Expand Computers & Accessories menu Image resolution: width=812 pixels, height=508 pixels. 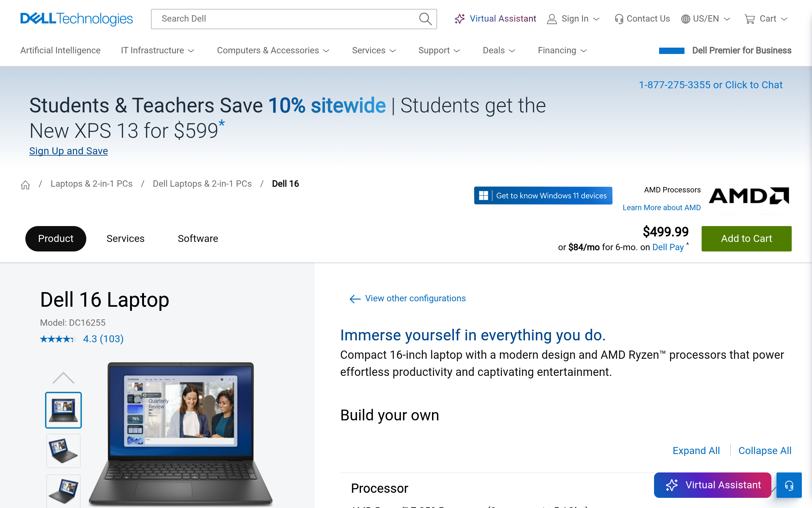click(x=273, y=50)
